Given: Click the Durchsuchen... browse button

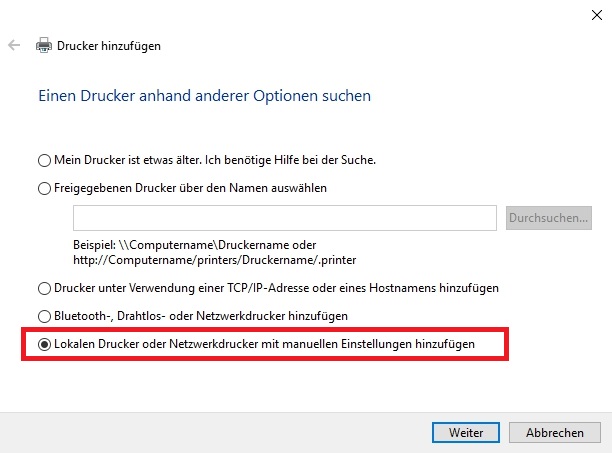Looking at the screenshot, I should (x=549, y=218).
